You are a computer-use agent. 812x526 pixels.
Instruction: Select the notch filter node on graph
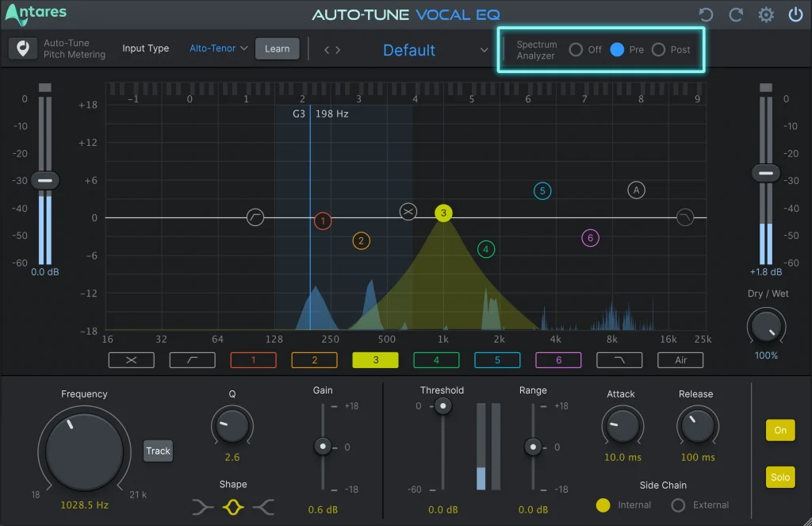coord(408,212)
